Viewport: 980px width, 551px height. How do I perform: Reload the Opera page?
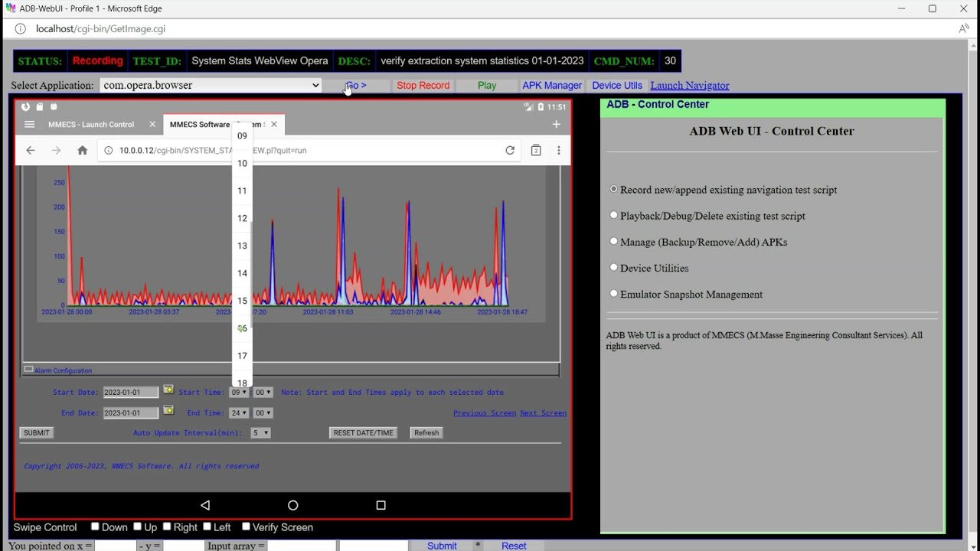pos(510,150)
